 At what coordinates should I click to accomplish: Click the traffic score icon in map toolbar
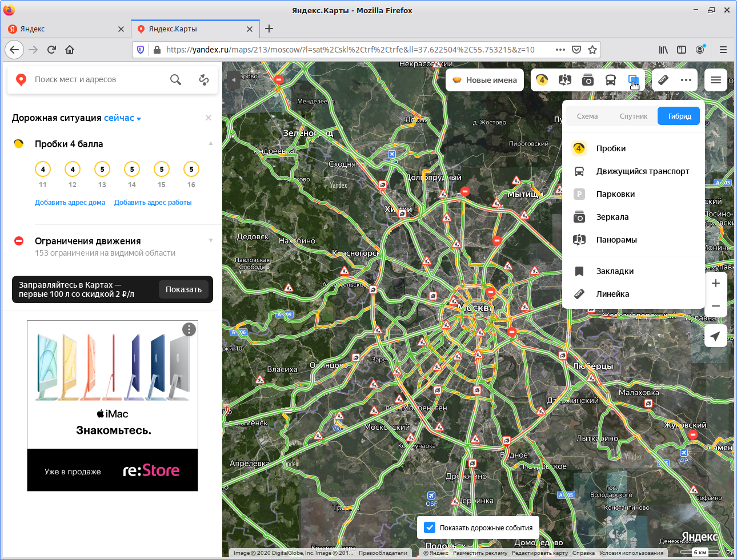[x=542, y=80]
